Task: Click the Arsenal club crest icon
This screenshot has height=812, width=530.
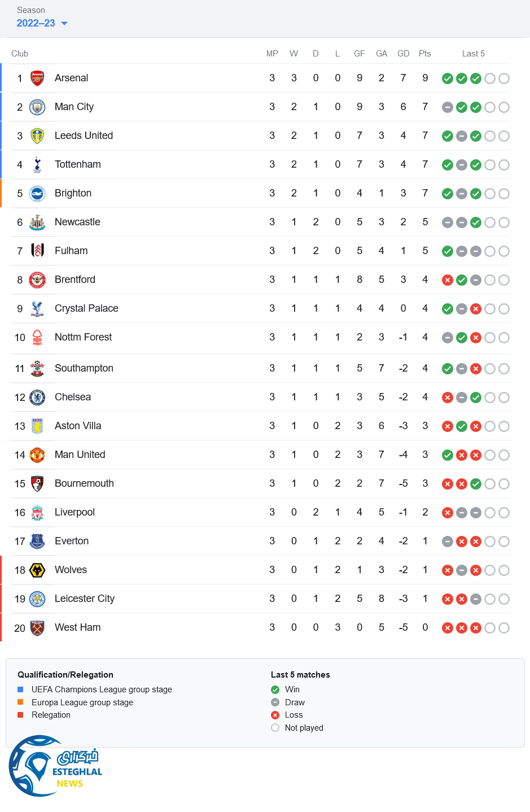Action: [x=37, y=78]
